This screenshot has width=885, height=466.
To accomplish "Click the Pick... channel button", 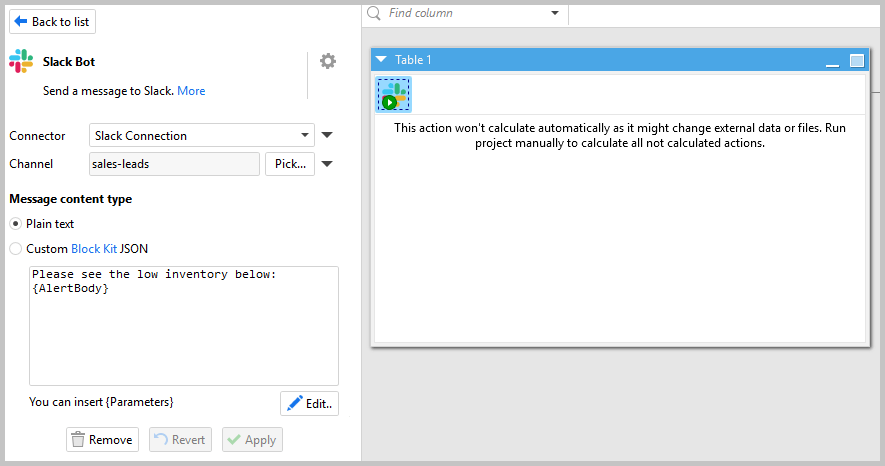I will [290, 164].
